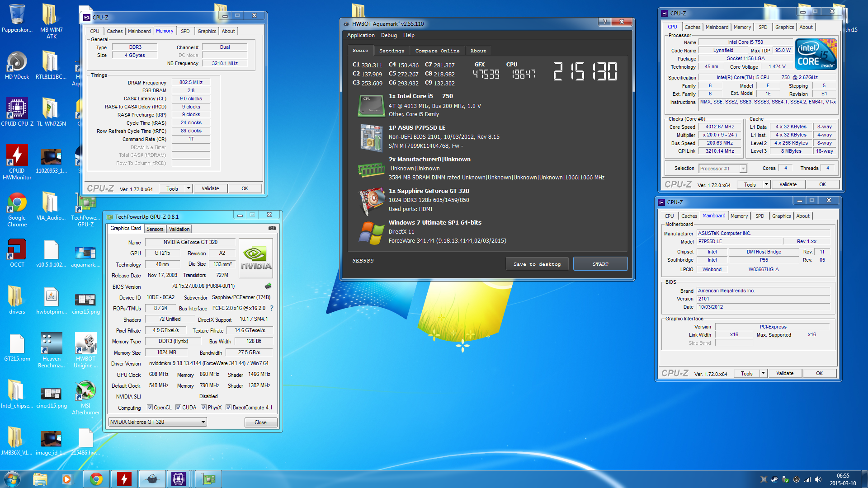Click the BIOS save chip icon in GPU-Z
The width and height of the screenshot is (868, 488).
point(268,286)
